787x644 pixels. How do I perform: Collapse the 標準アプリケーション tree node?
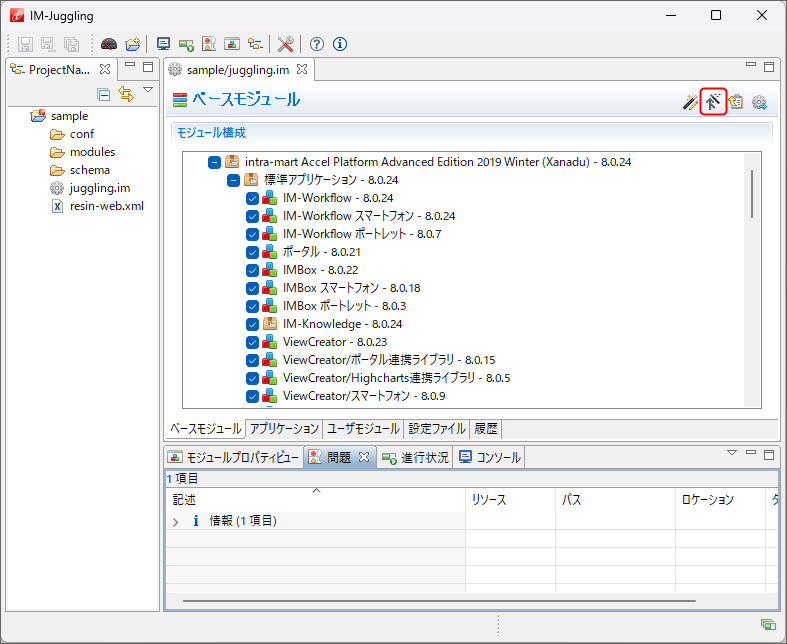pyautogui.click(x=233, y=181)
